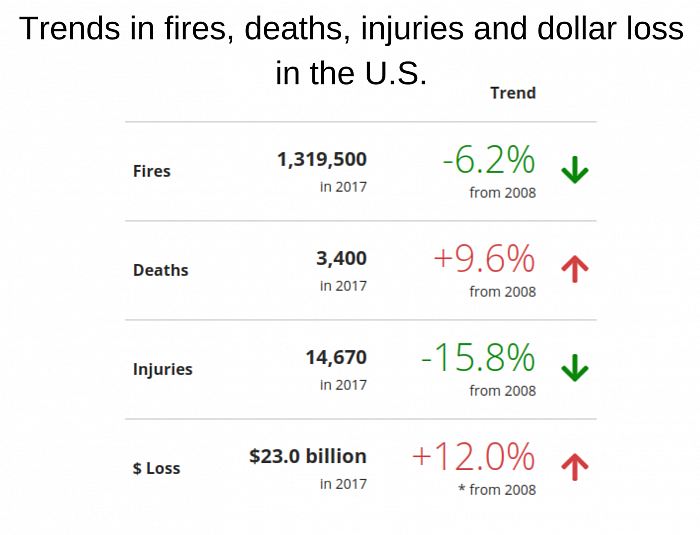Click the 1,319,500 fires figure
700x535 pixels.
tap(322, 159)
